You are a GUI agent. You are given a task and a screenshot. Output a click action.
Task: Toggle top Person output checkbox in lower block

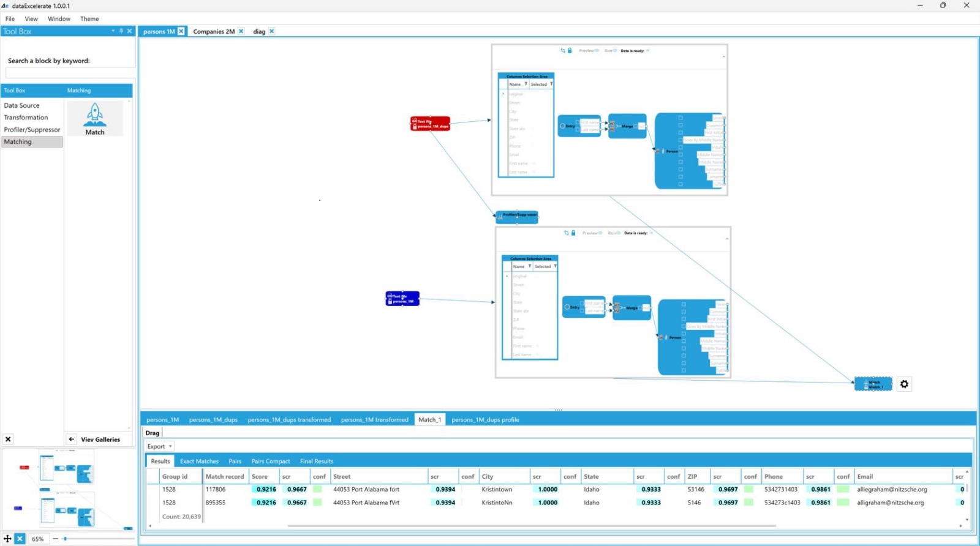point(684,304)
